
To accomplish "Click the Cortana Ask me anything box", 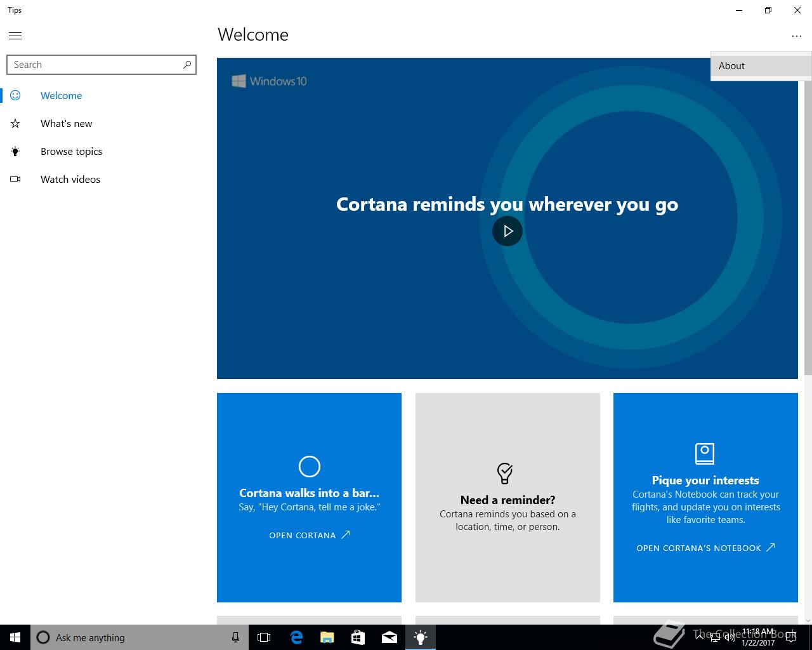I will pos(140,637).
